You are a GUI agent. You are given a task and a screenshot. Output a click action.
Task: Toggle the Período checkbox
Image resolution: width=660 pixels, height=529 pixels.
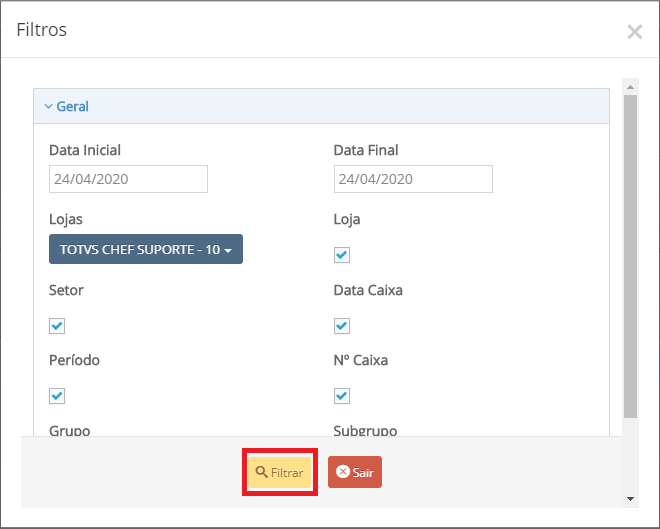(57, 396)
